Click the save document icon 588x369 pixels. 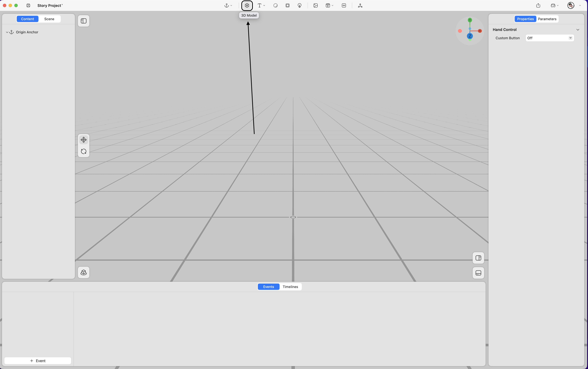[x=28, y=5]
